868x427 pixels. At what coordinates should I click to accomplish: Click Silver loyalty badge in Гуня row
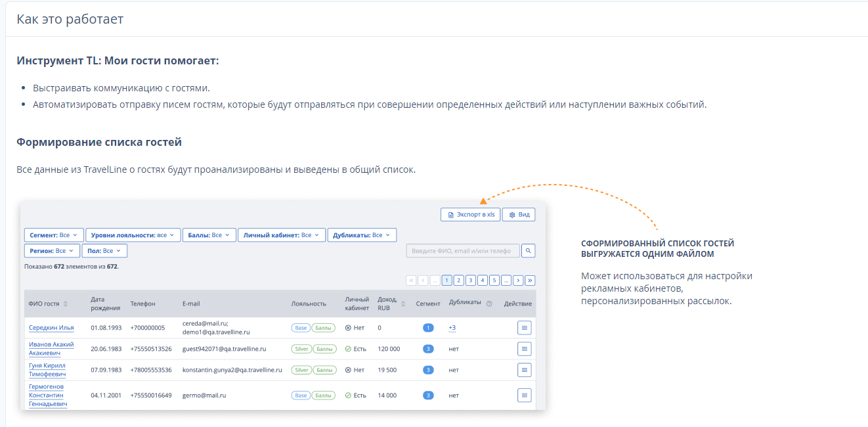coord(301,370)
